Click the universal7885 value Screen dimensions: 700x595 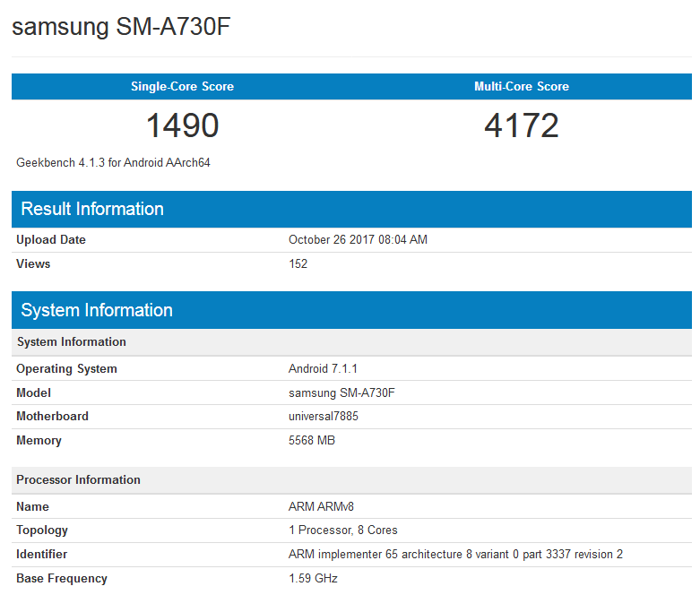click(324, 417)
